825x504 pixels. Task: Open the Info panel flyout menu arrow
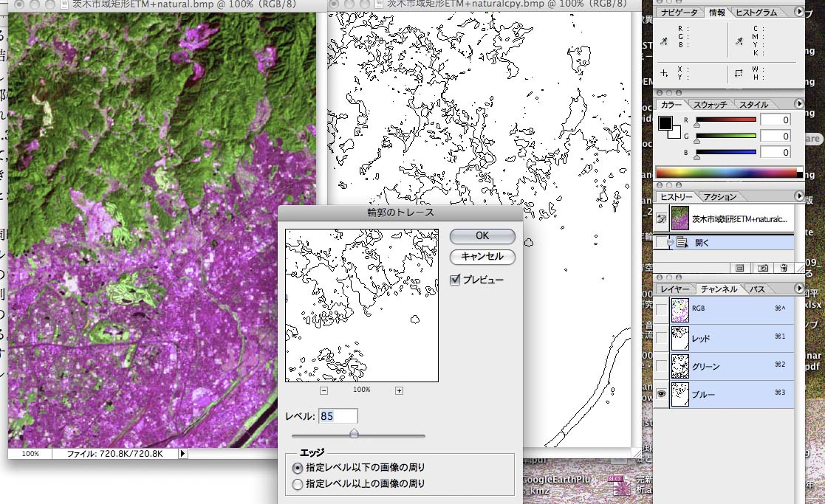pos(798,12)
